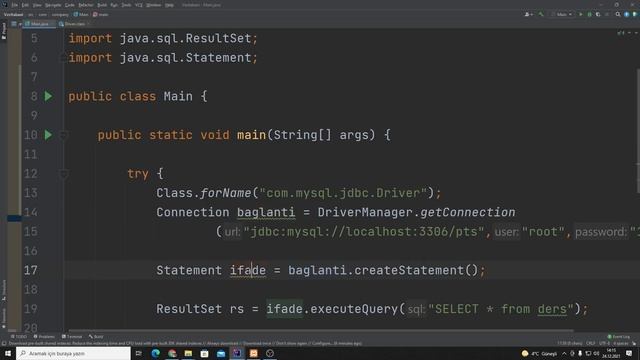Open the Windows notification center icon
Screen dimensions: 640x360
tap(629, 353)
